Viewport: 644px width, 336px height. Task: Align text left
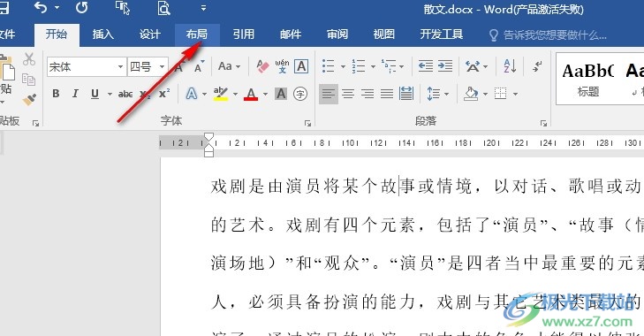(x=329, y=94)
